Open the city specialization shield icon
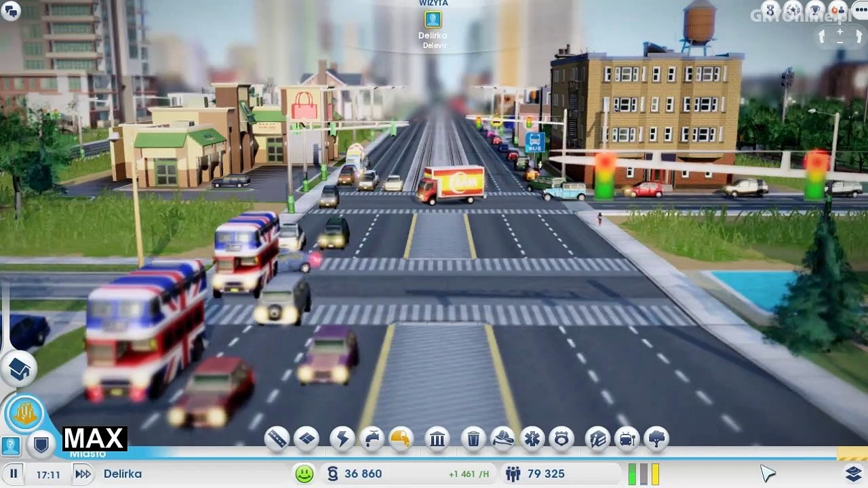868x488 pixels. [41, 445]
